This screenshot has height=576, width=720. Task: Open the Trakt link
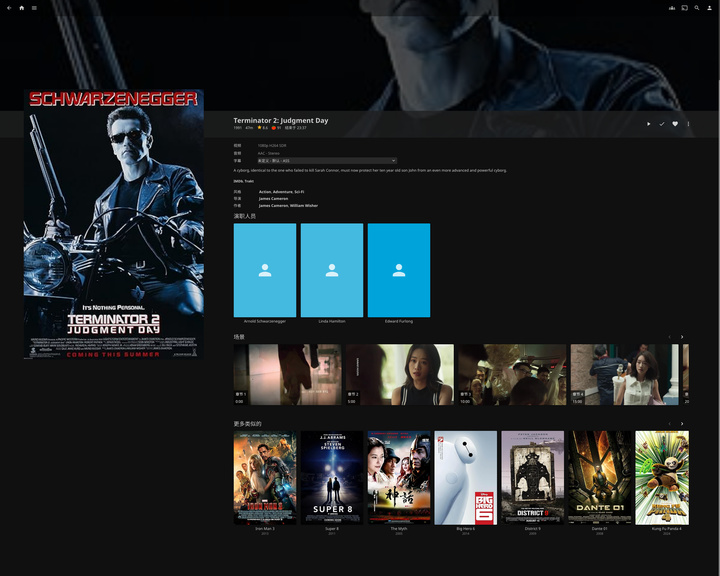pyautogui.click(x=249, y=181)
